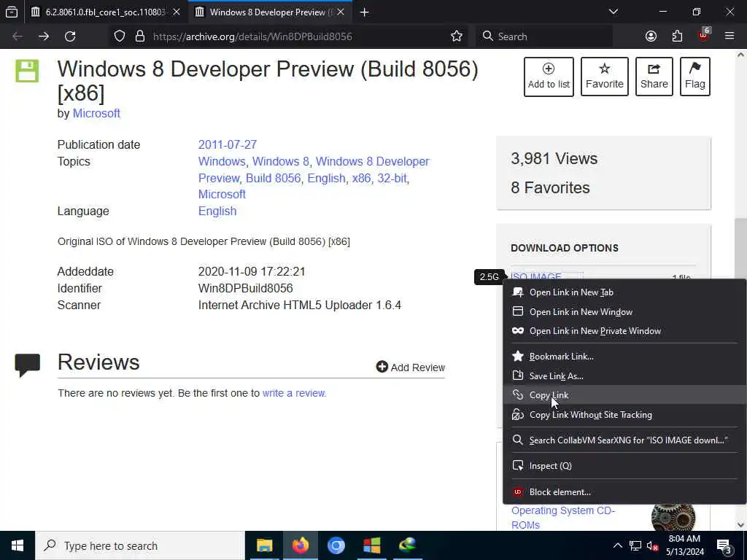Open the Microsoft author link
747x560 pixels.
click(96, 113)
